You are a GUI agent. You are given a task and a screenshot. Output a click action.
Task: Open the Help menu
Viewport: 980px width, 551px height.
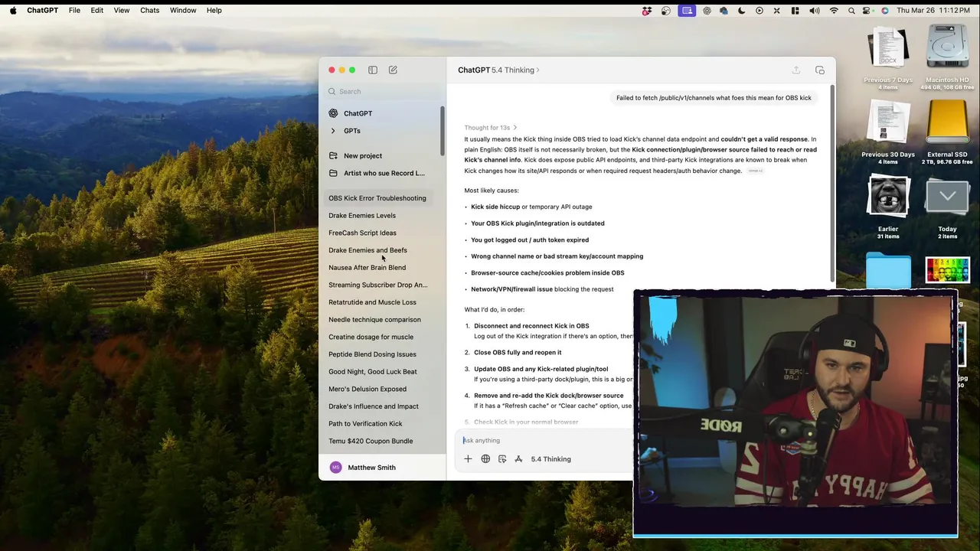[x=214, y=11]
